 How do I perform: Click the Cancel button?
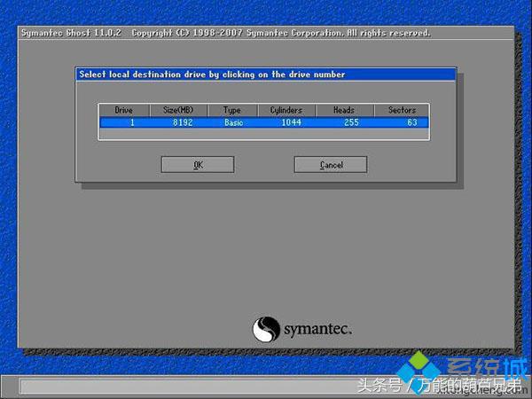coord(331,165)
